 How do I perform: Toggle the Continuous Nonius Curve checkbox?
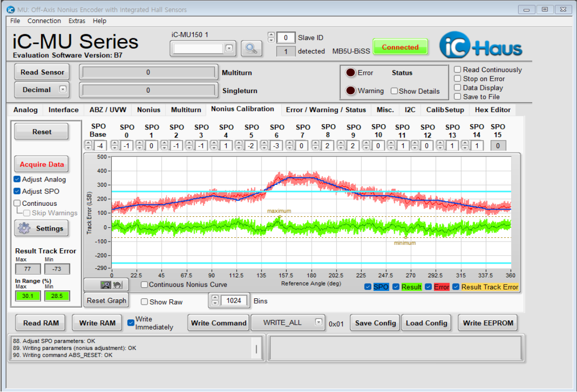coord(144,285)
